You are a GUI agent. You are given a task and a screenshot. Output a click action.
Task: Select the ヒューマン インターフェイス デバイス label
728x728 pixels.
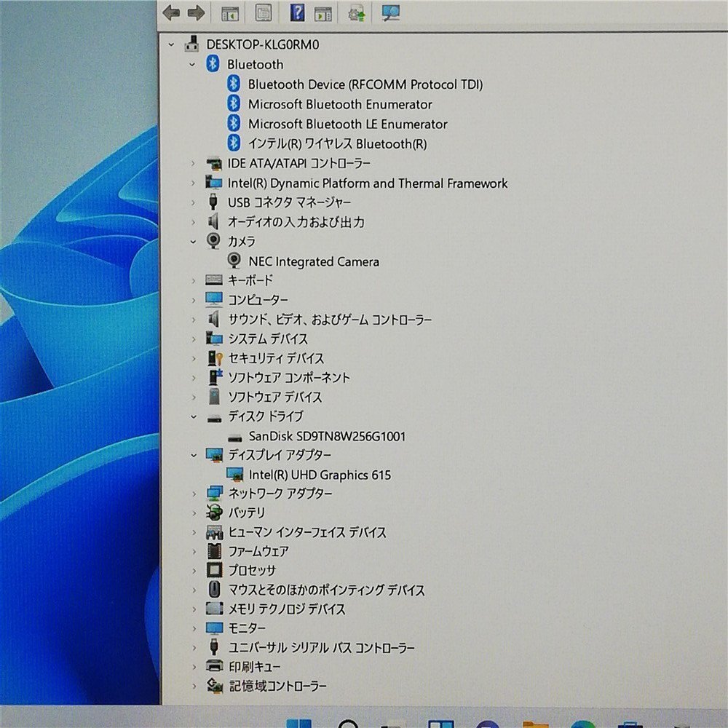307,532
